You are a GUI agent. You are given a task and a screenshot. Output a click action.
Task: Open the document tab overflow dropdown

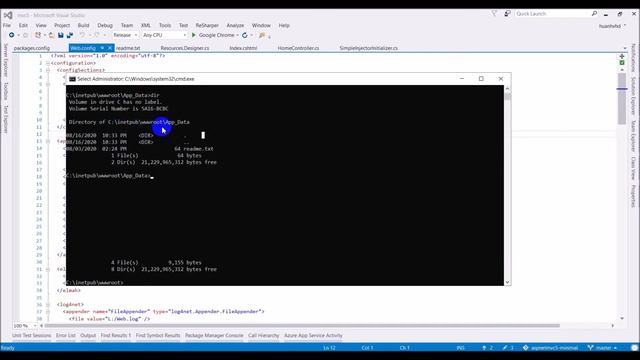pyautogui.click(x=625, y=48)
